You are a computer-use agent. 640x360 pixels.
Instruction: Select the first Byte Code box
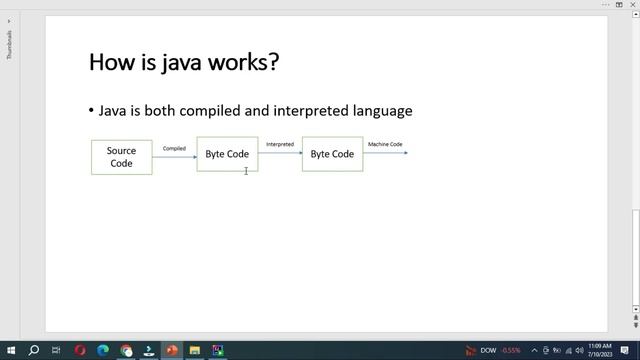coord(227,154)
